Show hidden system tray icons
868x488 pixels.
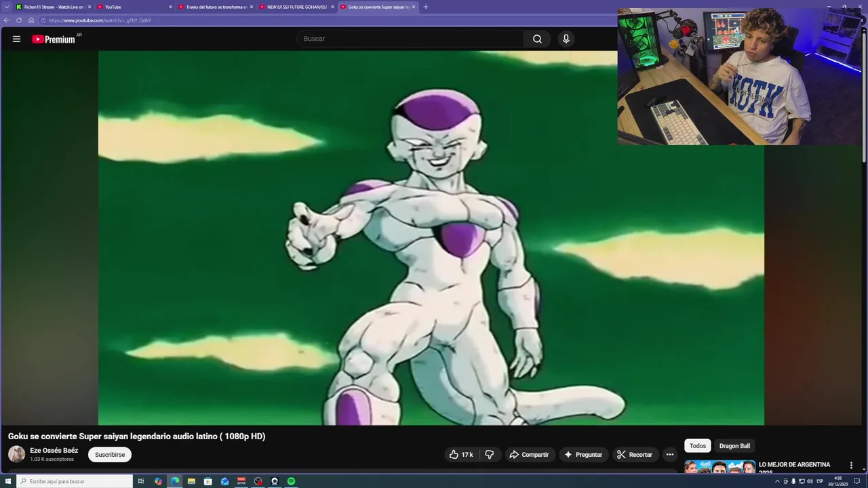pos(777,481)
